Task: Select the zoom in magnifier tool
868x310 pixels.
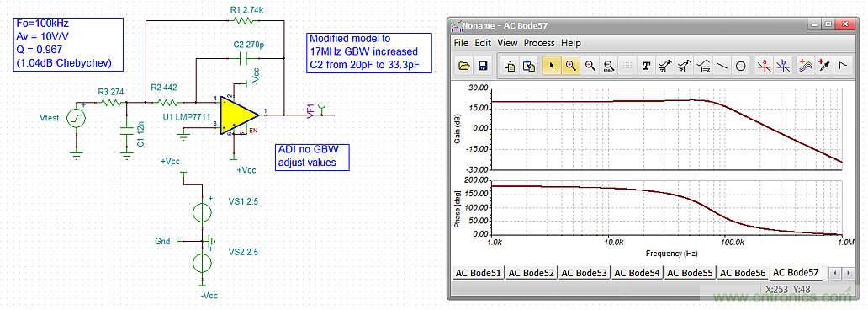Action: tap(571, 66)
